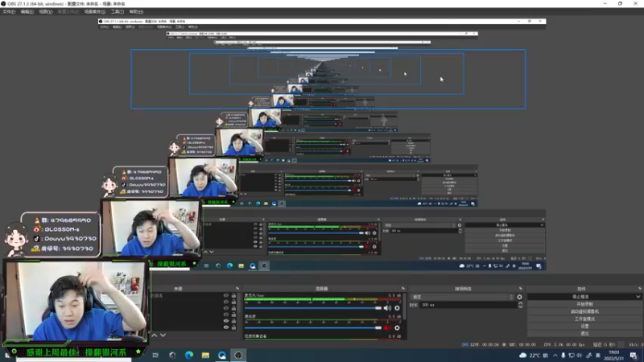This screenshot has height=362, width=644.
Task: Open the 视图 menu
Action: click(46, 11)
